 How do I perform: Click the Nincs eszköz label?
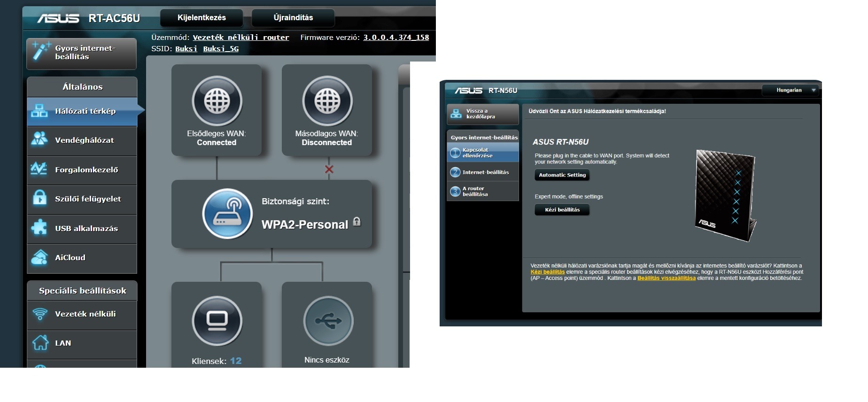point(327,360)
